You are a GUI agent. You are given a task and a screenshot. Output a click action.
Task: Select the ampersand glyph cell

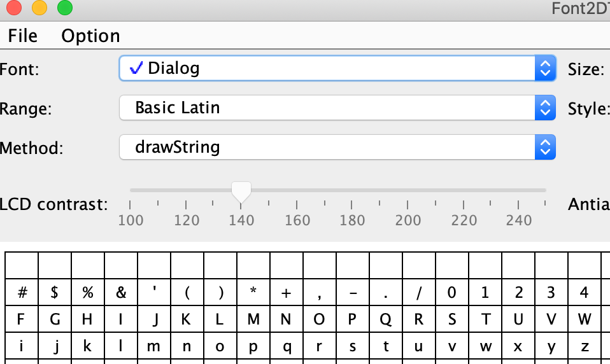(x=121, y=293)
